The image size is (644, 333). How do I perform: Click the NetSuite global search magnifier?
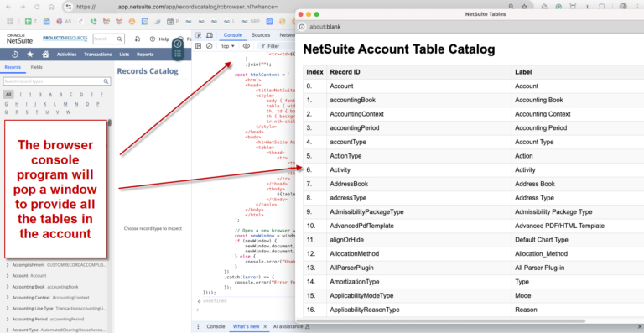120,39
